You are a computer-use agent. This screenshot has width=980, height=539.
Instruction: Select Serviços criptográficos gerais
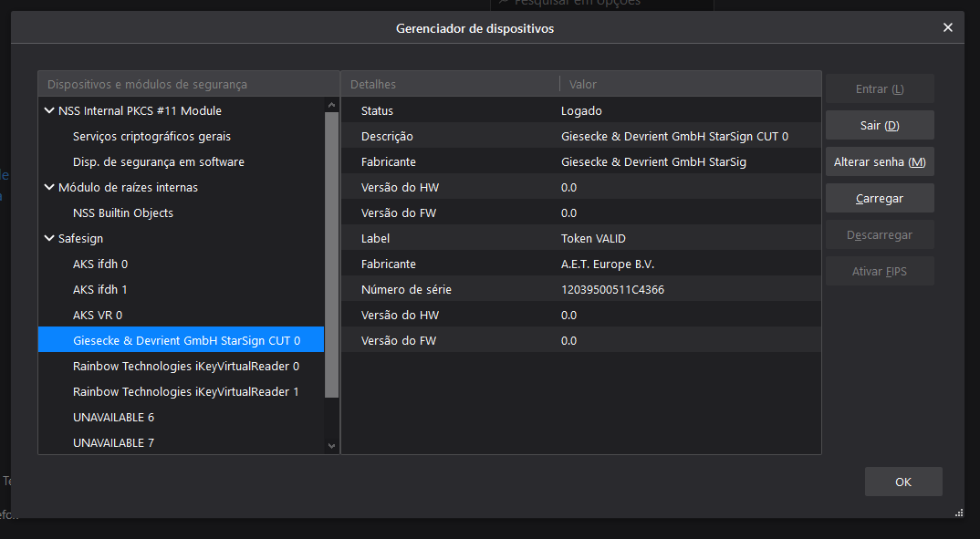point(151,137)
